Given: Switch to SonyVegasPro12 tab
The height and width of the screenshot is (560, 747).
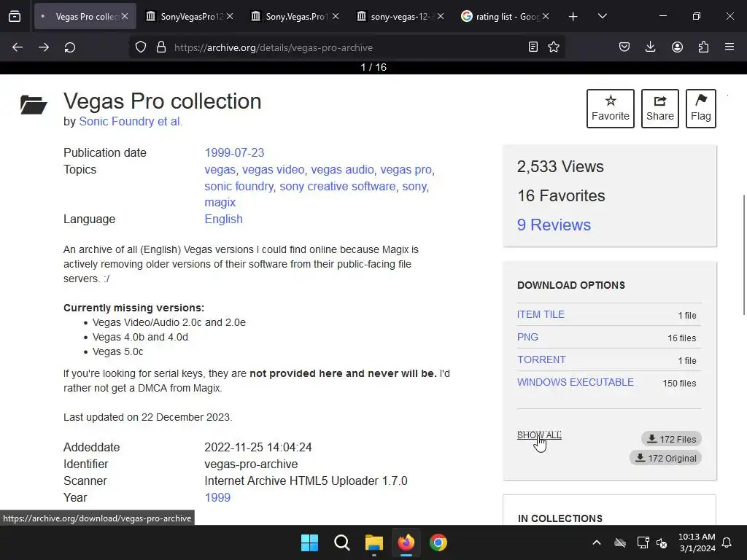Looking at the screenshot, I should (x=189, y=16).
